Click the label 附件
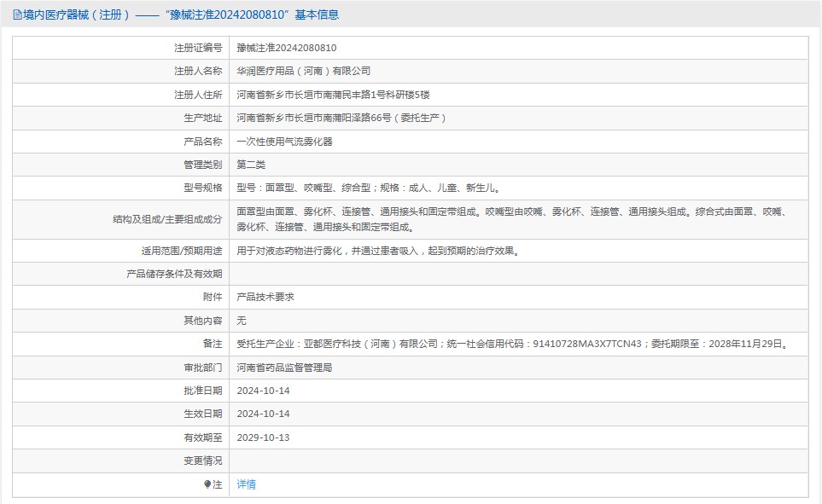The image size is (822, 504). tap(213, 297)
